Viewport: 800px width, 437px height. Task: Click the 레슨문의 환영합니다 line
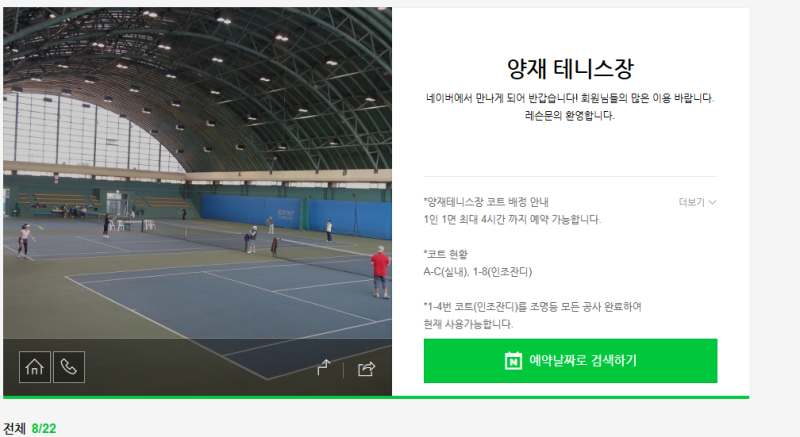[570, 116]
